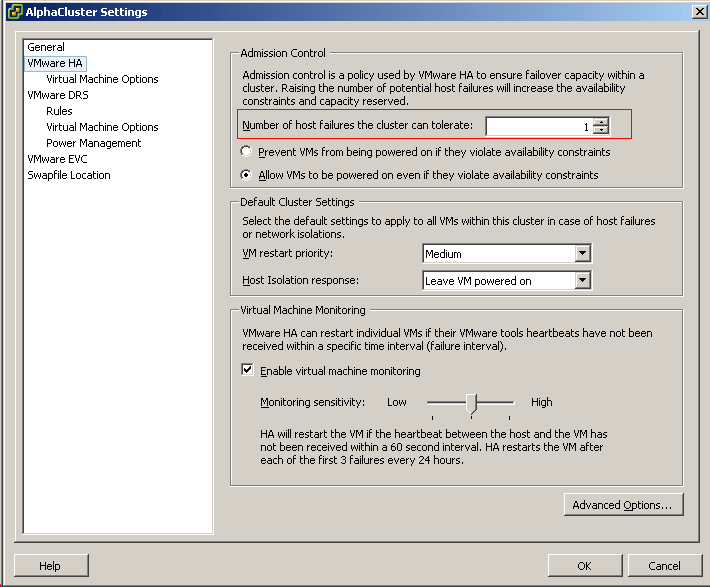Select VMware EVC in the tree
The image size is (710, 587).
[x=57, y=159]
